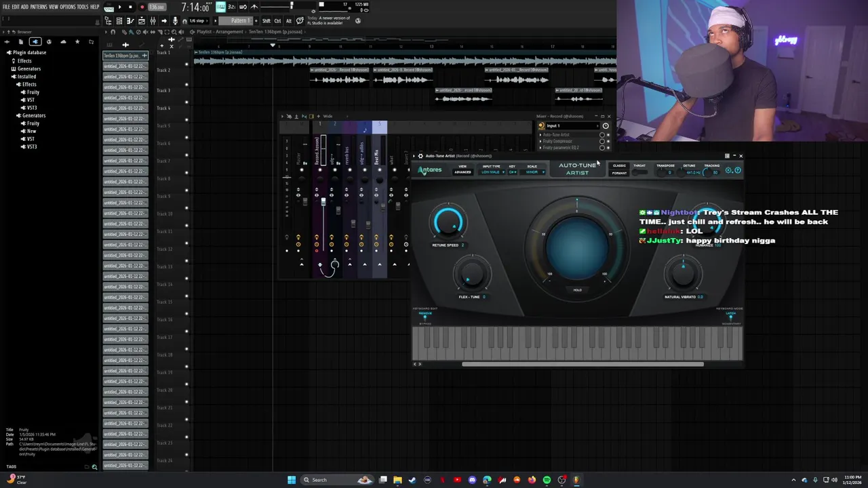Viewport: 868px width, 488px height.
Task: Open the FILE menu
Action: [6, 7]
